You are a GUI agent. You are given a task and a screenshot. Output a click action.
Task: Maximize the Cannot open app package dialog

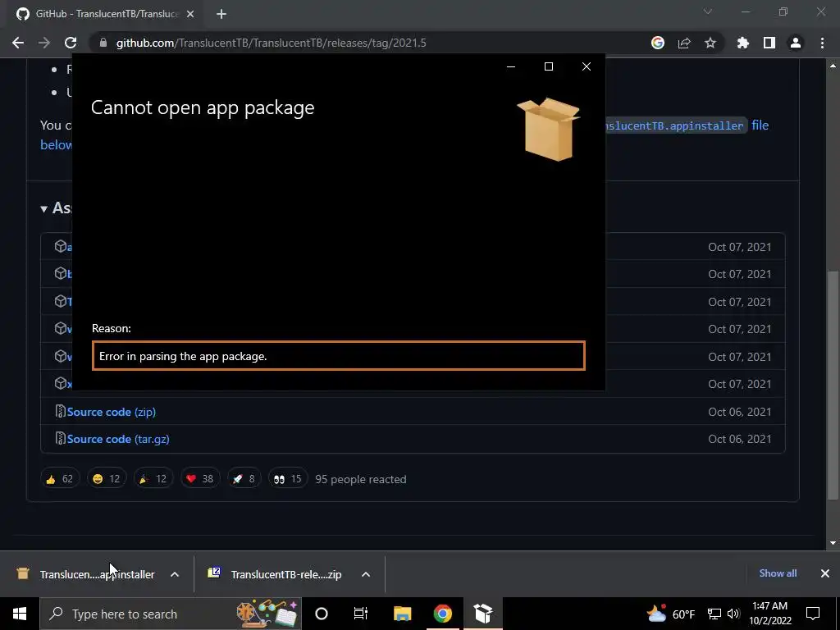click(x=549, y=66)
